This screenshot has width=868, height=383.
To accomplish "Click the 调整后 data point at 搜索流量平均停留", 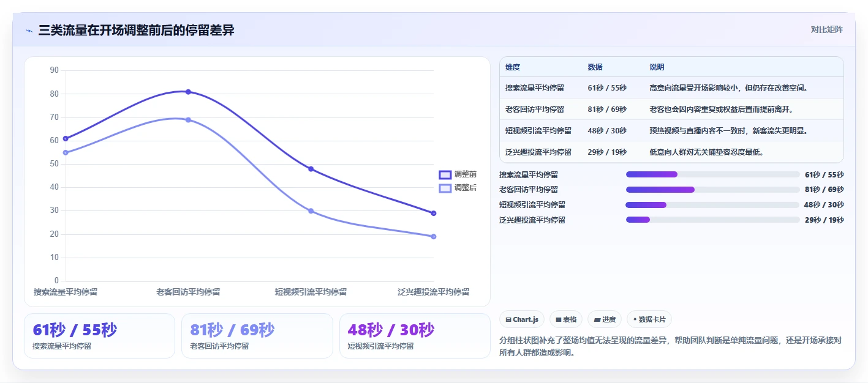I will [x=66, y=152].
